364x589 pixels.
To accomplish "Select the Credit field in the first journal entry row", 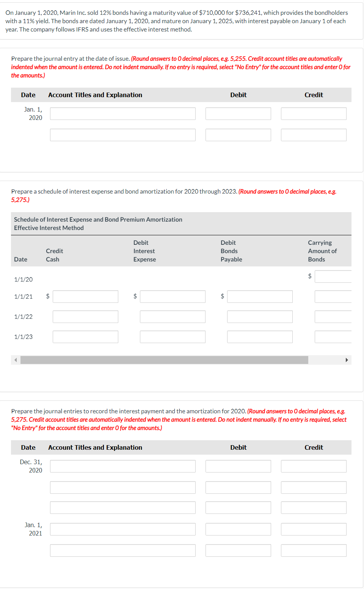I will [x=313, y=113].
